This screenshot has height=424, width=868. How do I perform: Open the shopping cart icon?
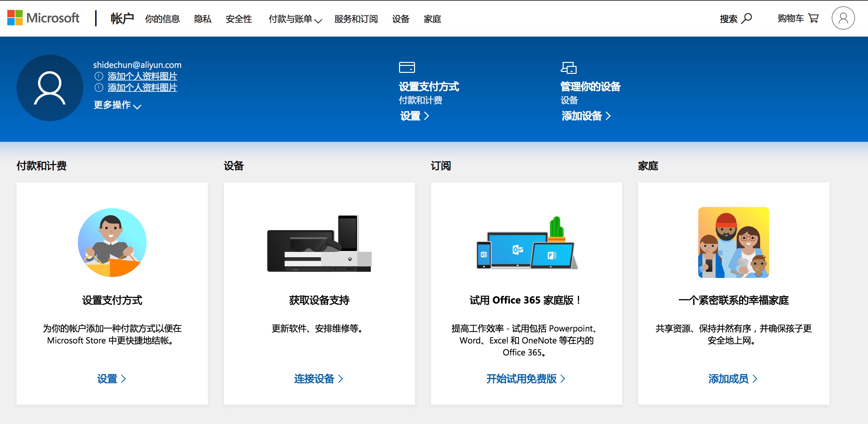(x=813, y=18)
